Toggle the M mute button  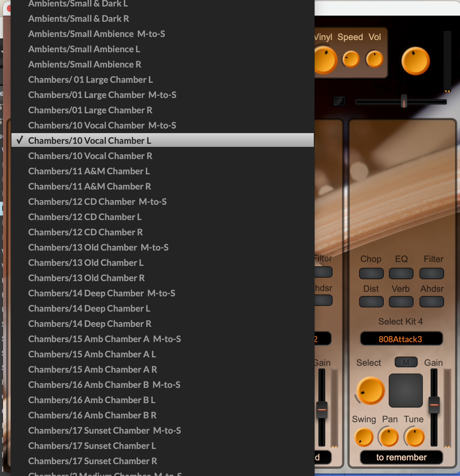(x=406, y=362)
